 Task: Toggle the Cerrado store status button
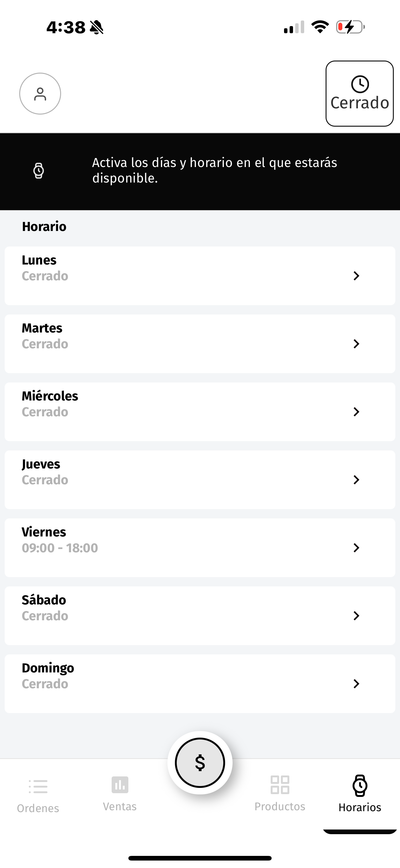(x=360, y=94)
